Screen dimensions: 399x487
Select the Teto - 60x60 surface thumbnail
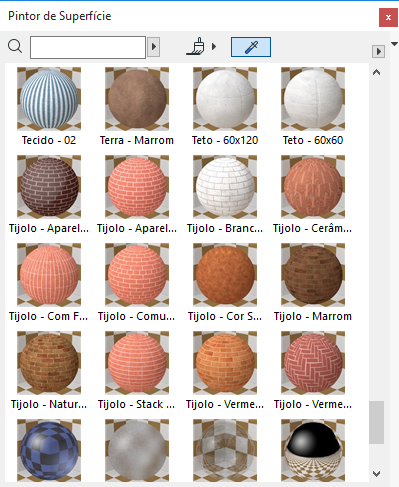click(313, 99)
